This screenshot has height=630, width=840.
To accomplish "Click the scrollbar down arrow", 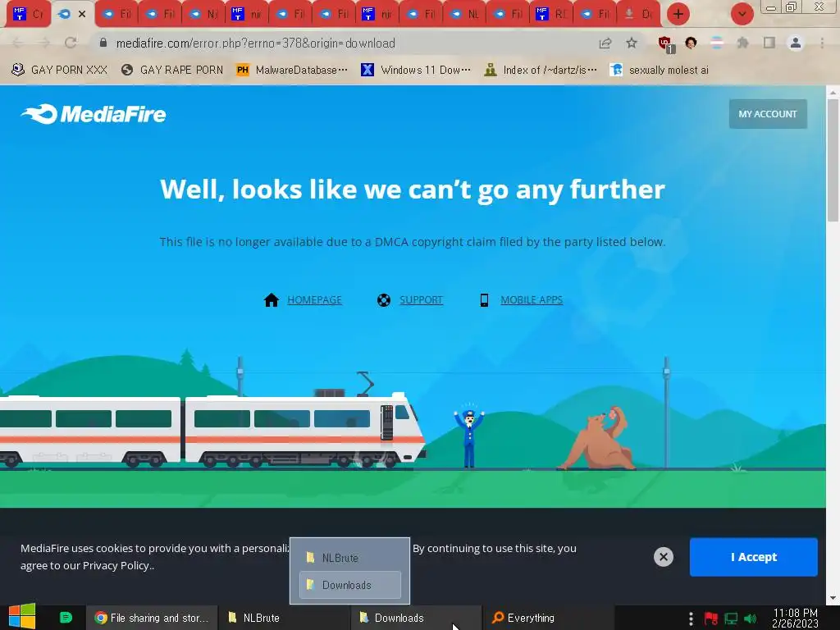I will (833, 598).
